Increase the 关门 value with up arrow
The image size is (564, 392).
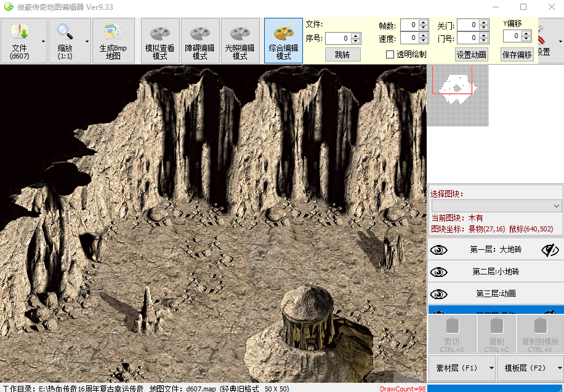coord(484,22)
